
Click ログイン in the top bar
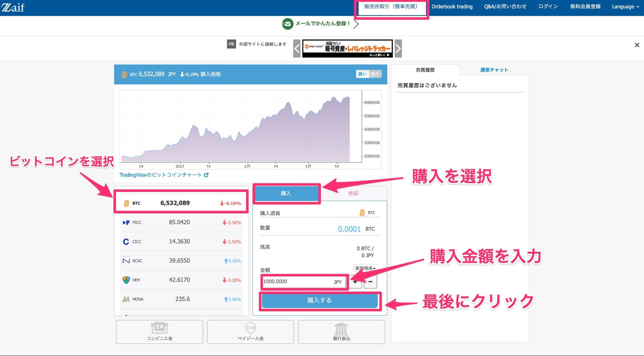coord(548,6)
